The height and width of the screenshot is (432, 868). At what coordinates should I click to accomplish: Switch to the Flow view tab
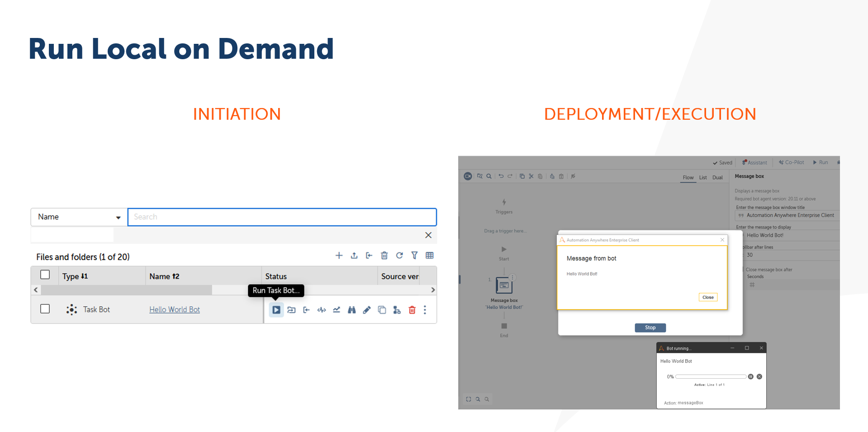click(688, 178)
